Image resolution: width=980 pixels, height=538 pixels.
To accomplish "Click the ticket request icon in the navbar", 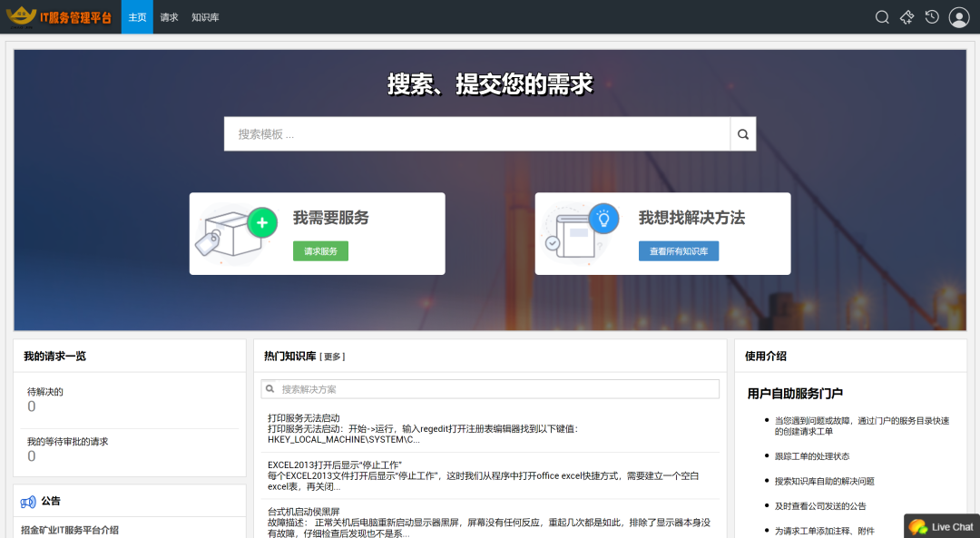I will click(x=906, y=16).
